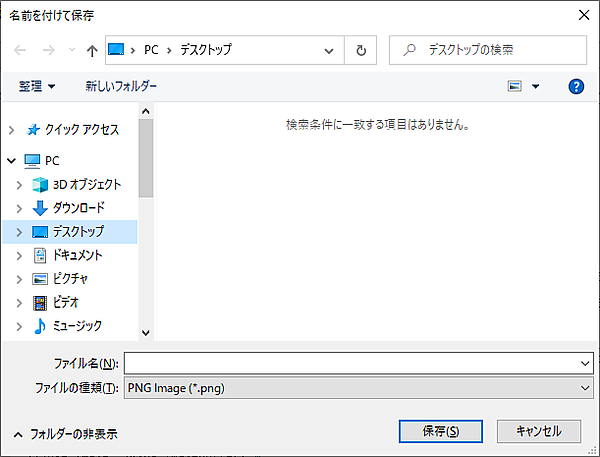Image resolution: width=600 pixels, height=457 pixels.
Task: Select the ダウンロード folder
Action: pyautogui.click(x=79, y=208)
